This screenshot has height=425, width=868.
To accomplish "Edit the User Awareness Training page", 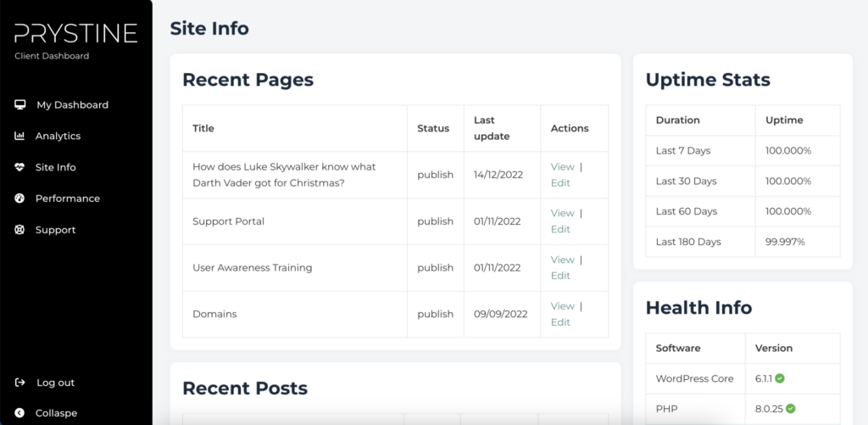I will pyautogui.click(x=560, y=276).
